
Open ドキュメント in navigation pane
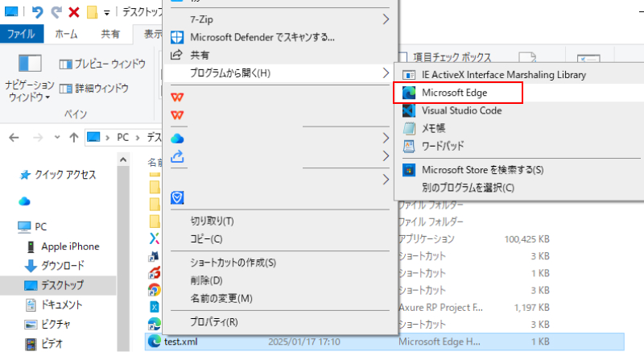(54, 304)
